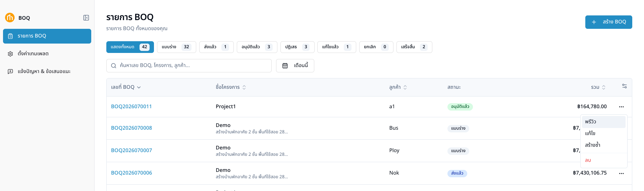The image size is (644, 191).
Task: Click project name Project1
Action: [x=226, y=107]
